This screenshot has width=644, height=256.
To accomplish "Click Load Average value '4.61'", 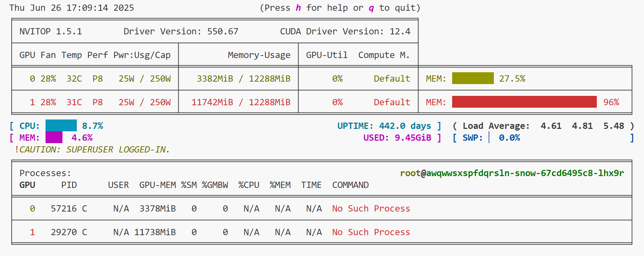I will [x=551, y=126].
